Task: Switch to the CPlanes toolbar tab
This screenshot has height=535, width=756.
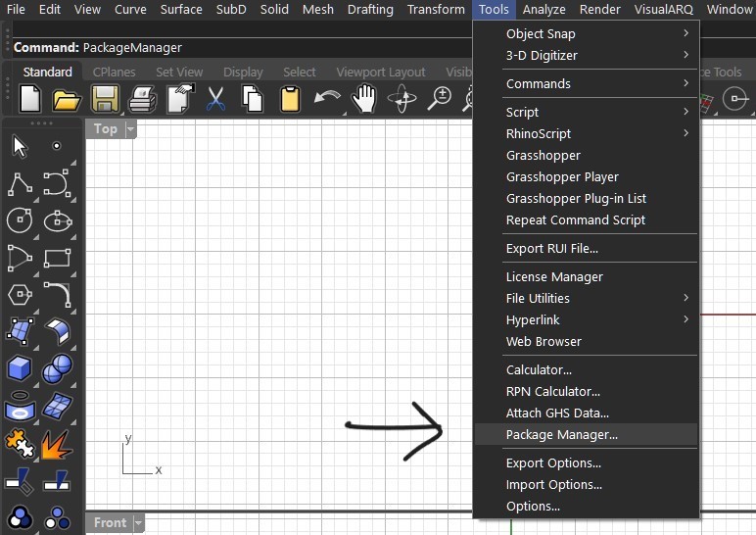Action: [115, 72]
